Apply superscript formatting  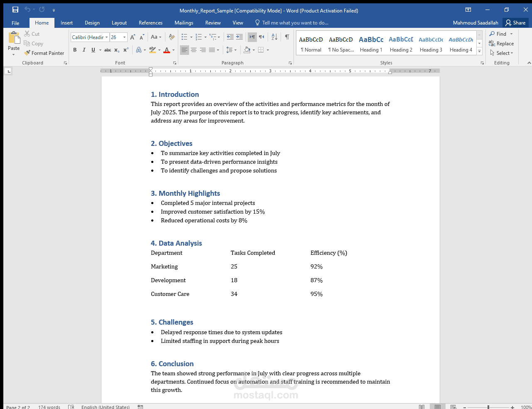coord(126,50)
